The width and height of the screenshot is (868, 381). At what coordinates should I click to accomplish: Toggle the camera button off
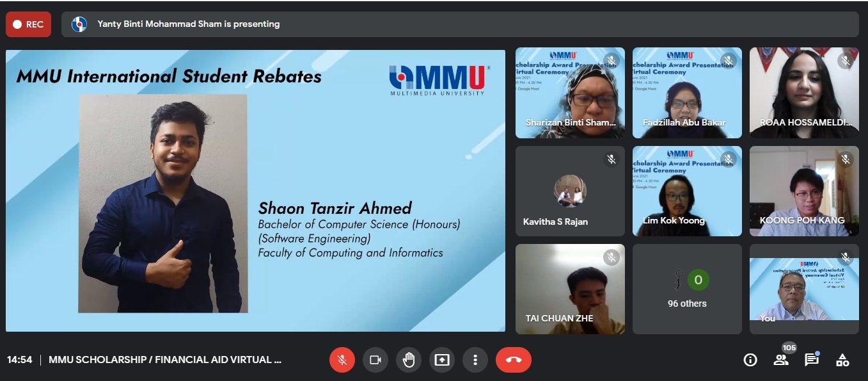click(375, 360)
